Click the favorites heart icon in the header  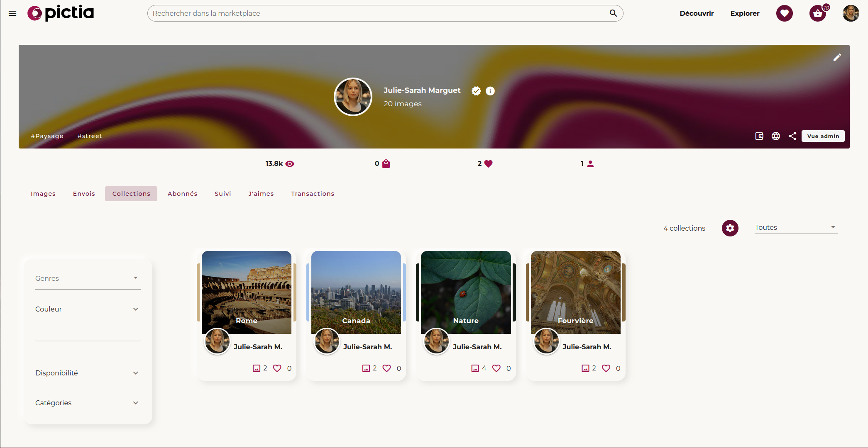[784, 13]
